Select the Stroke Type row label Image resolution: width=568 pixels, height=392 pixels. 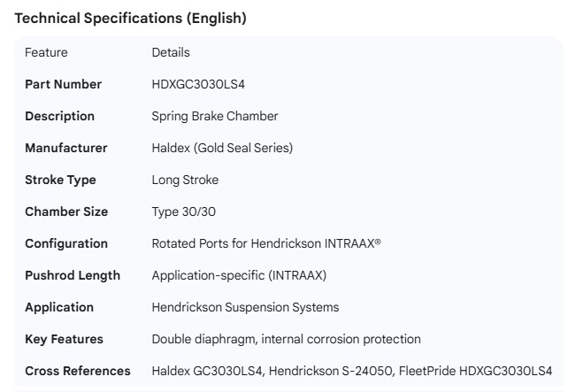pyautogui.click(x=60, y=180)
